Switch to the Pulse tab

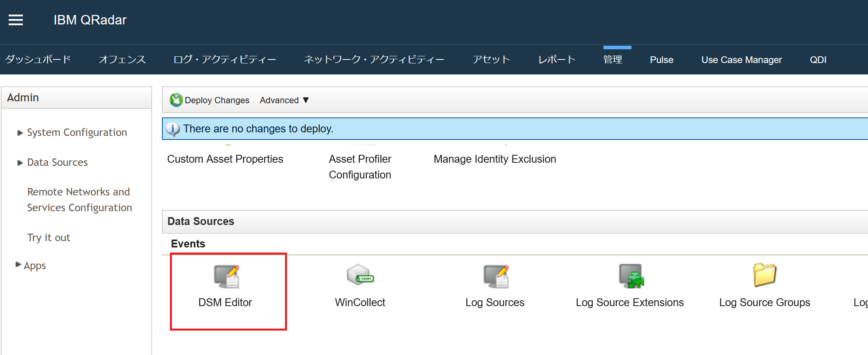(662, 60)
